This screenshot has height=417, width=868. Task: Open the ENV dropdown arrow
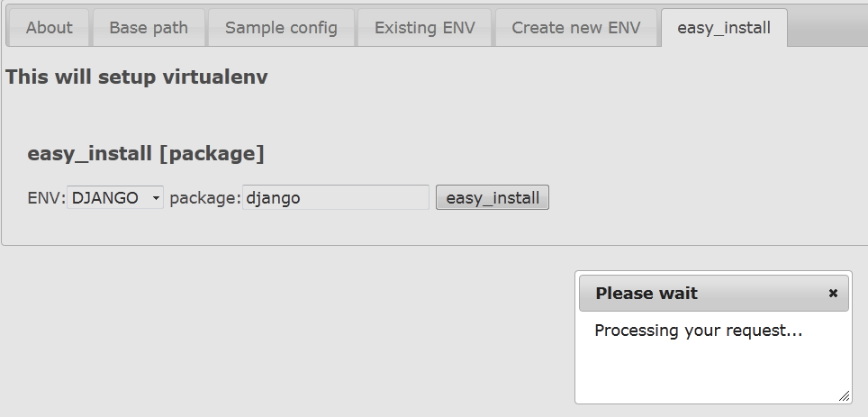156,198
